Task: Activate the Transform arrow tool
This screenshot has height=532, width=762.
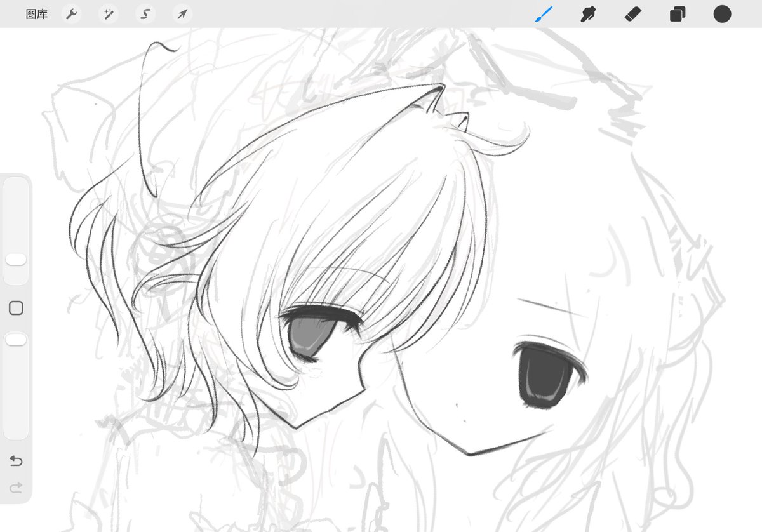Action: click(182, 14)
